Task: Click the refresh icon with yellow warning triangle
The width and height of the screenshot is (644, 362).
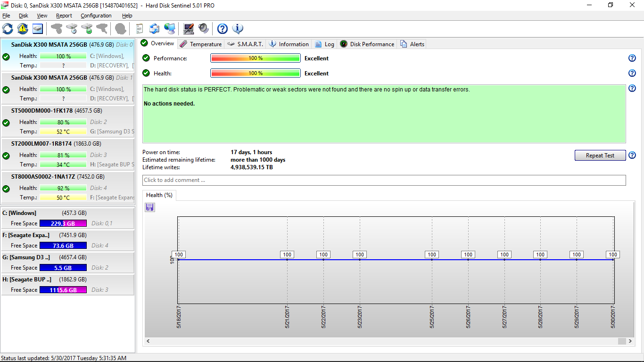Action: tap(23, 29)
